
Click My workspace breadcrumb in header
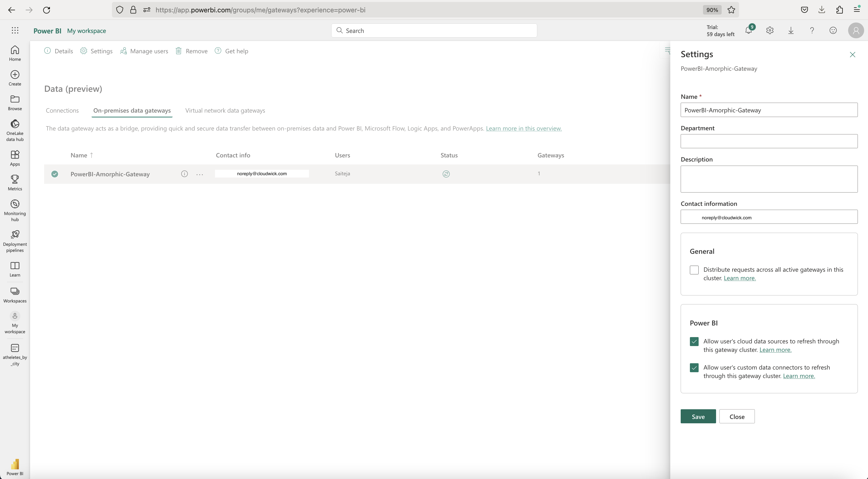(x=87, y=31)
